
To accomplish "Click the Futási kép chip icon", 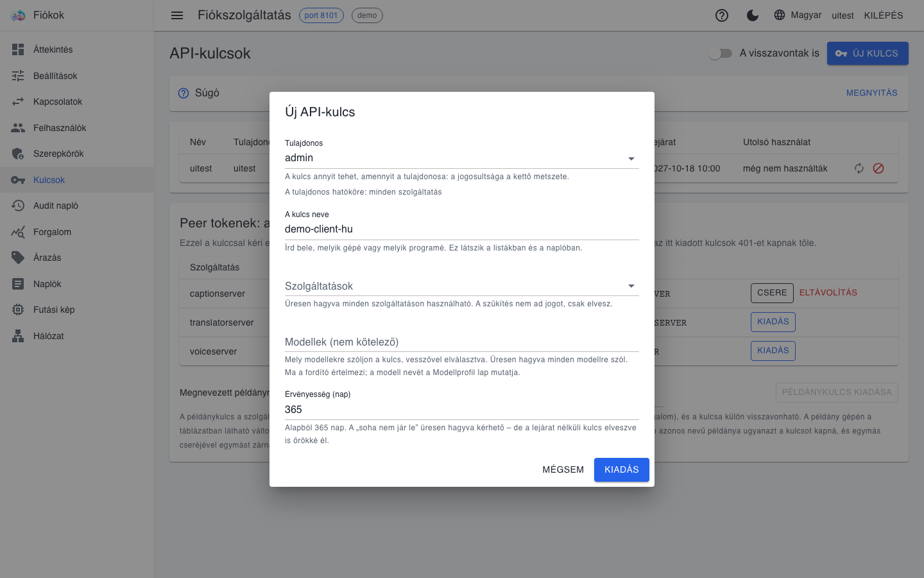I will click(x=18, y=310).
